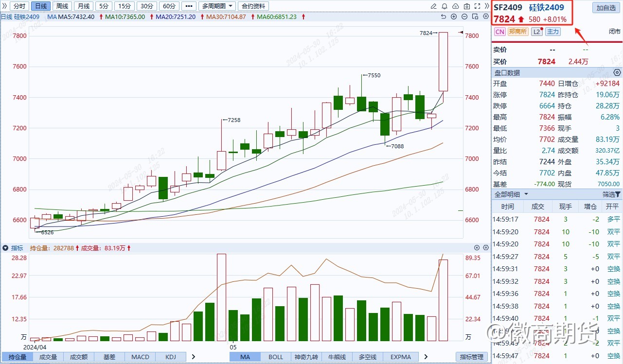623x364 pixels.
Task: Open 盘口数据 panel settings icon
Action: pyautogui.click(x=617, y=72)
